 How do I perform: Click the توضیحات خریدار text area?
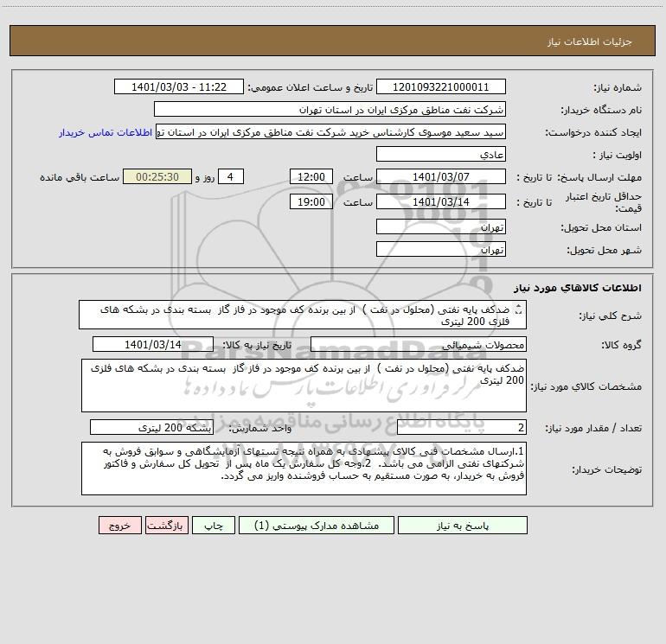[304, 469]
